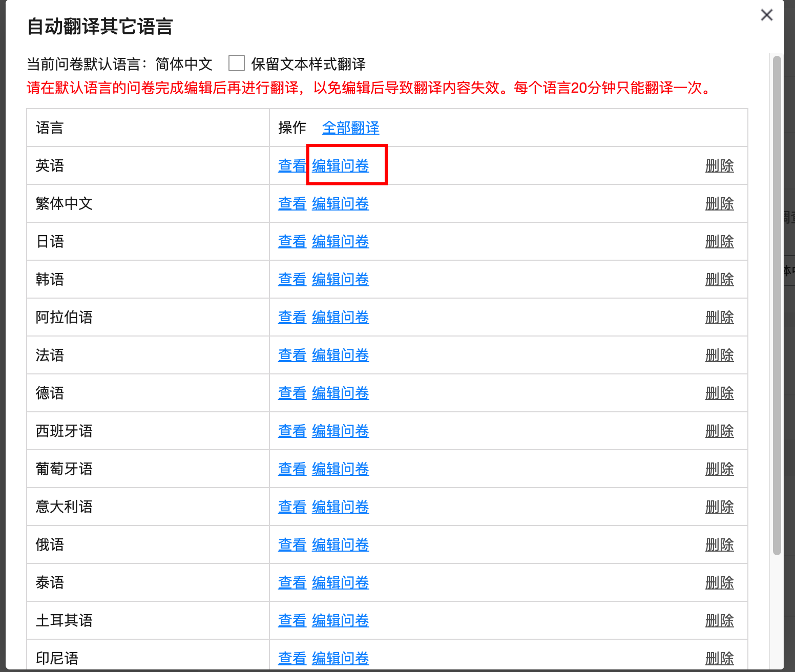Viewport: 795px width, 672px height.
Task: Delete the 英语 translation
Action: (x=720, y=165)
